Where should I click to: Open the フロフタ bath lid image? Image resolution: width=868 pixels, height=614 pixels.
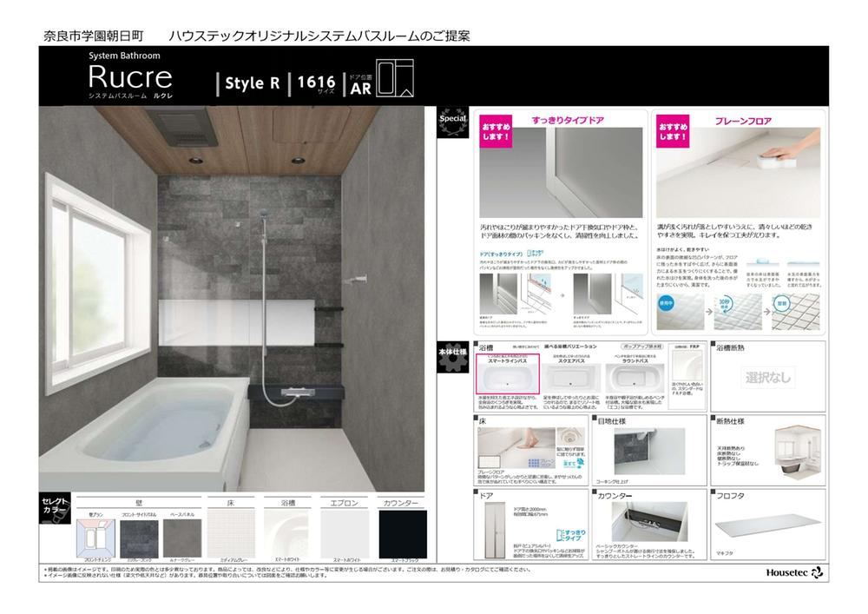point(767,526)
